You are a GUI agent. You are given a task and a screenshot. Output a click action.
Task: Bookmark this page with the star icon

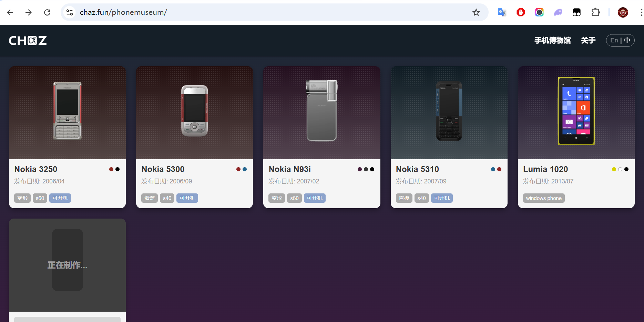(x=476, y=12)
